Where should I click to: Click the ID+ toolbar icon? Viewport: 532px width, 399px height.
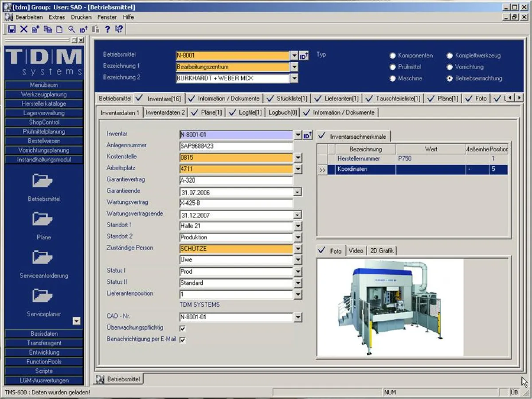83,29
